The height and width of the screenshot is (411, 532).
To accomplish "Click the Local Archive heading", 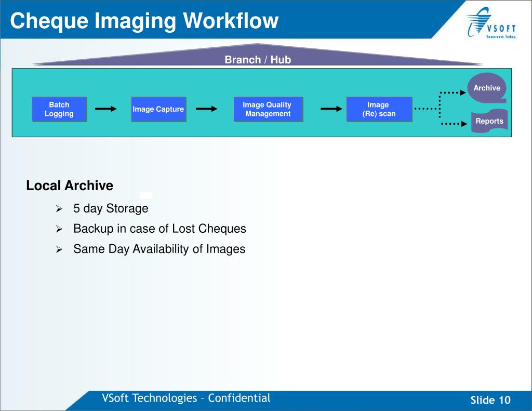I will 70,185.
